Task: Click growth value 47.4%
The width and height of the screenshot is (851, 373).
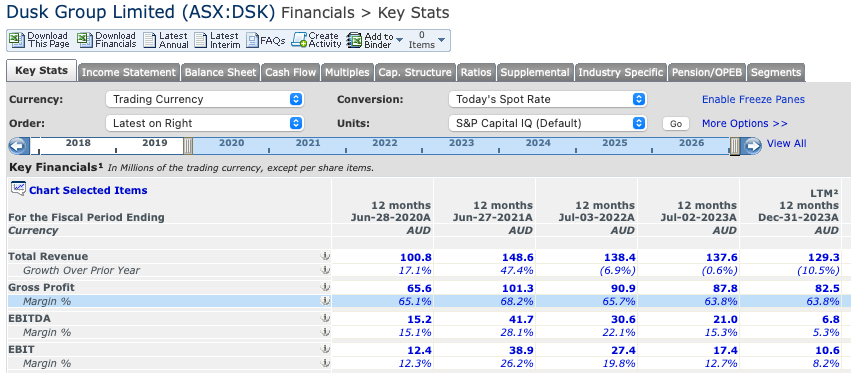Action: [516, 270]
